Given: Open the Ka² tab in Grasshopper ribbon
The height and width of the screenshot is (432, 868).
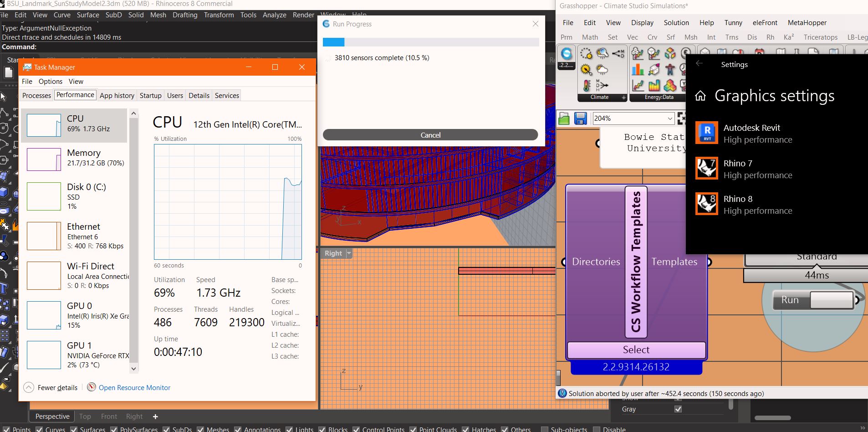Looking at the screenshot, I should 788,37.
